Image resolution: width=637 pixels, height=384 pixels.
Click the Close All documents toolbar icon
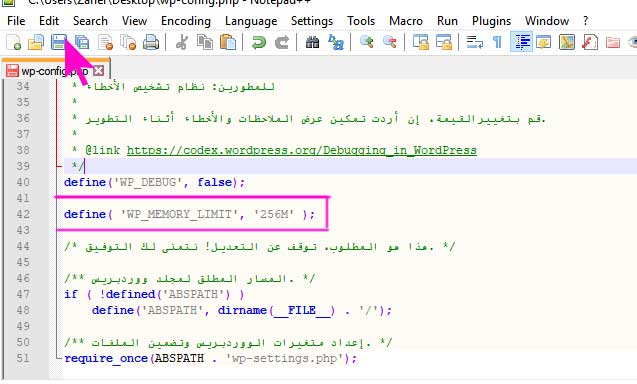click(x=128, y=42)
